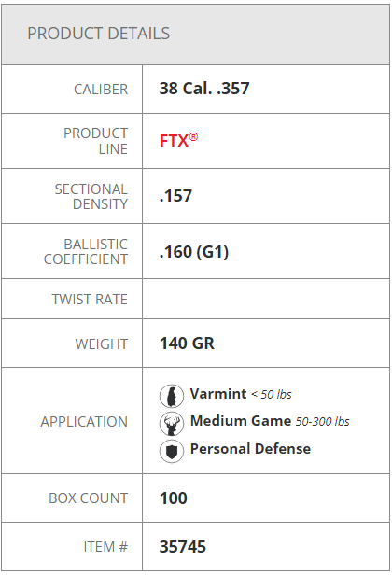This screenshot has height=575, width=392.
Task: Click the .160 (G1) ballistic coefficient value
Action: tap(194, 252)
